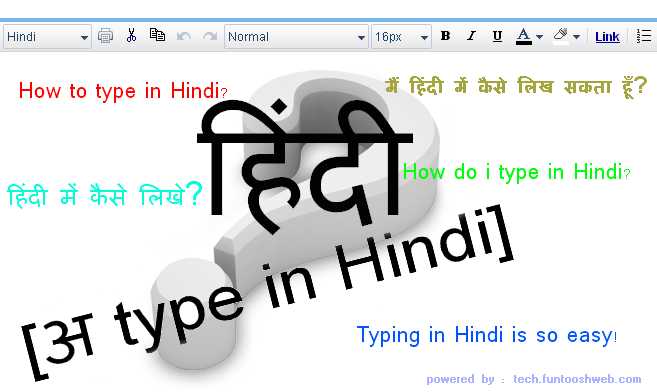Click the Copy icon
The width and height of the screenshot is (657, 392).
pyautogui.click(x=157, y=35)
